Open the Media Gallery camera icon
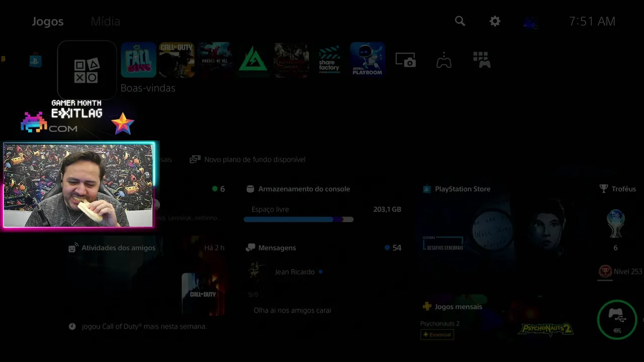The height and width of the screenshot is (362, 644). [x=406, y=60]
